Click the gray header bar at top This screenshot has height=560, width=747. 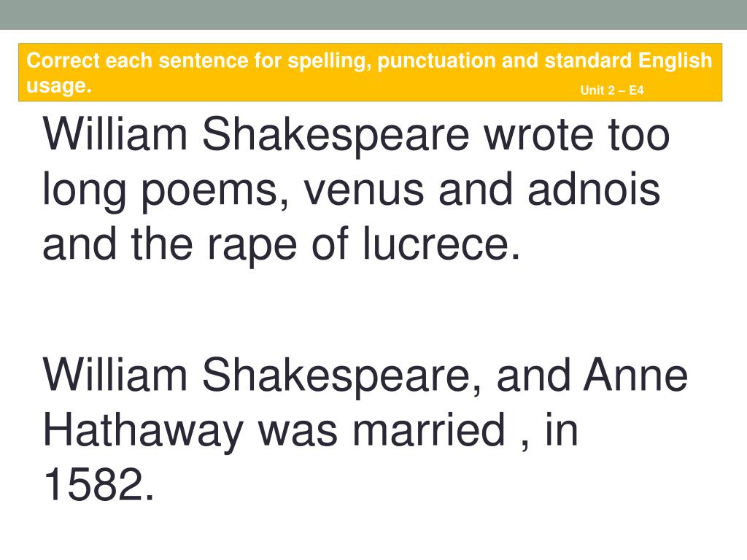point(373,15)
